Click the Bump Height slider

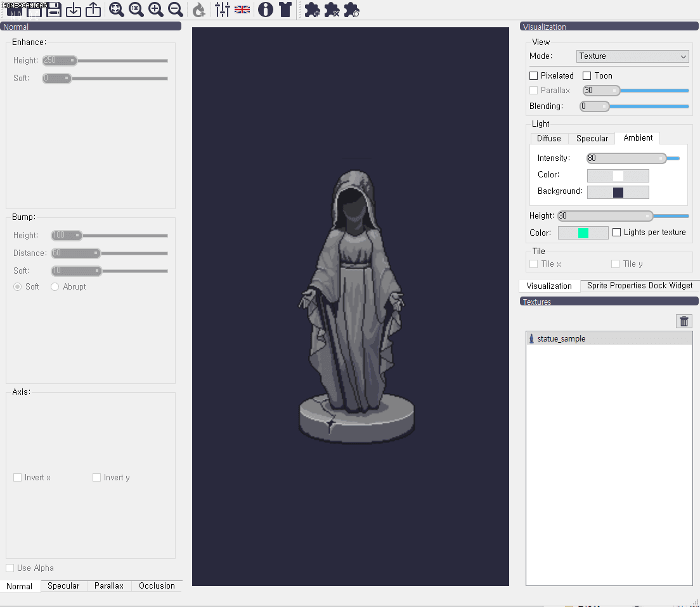(109, 235)
